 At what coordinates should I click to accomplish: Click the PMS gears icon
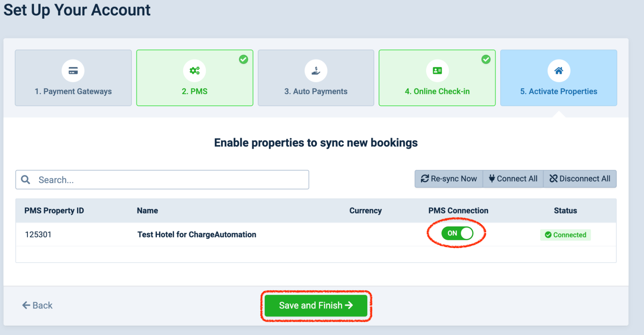[x=195, y=71]
